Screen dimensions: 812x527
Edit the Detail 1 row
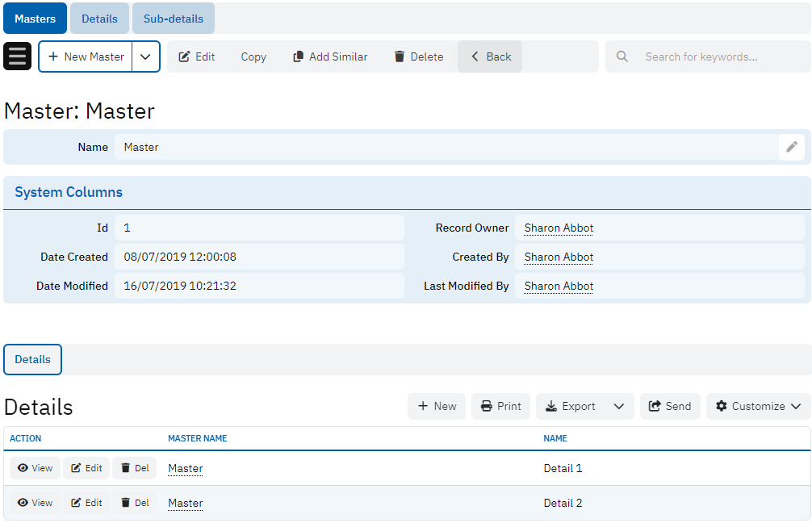pyautogui.click(x=86, y=468)
